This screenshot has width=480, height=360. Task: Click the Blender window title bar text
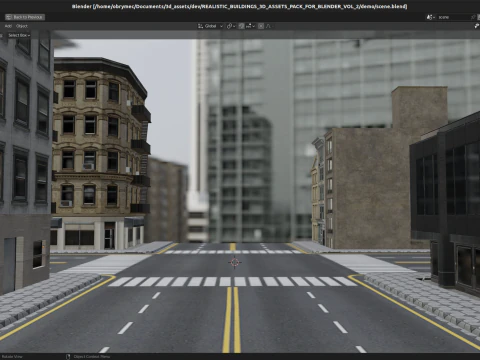click(x=240, y=6)
